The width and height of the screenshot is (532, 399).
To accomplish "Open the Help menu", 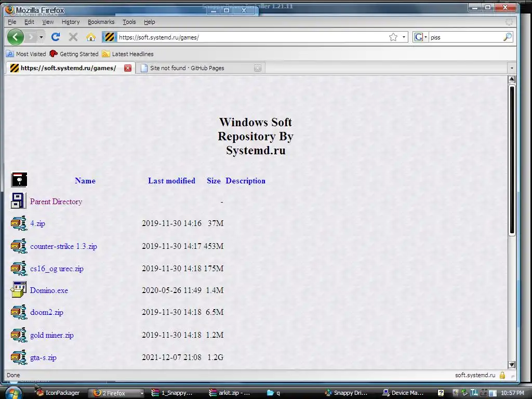I will click(x=149, y=22).
